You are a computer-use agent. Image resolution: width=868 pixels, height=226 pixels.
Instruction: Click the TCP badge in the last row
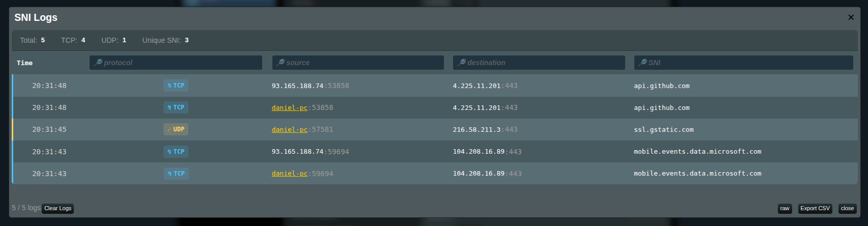point(176,174)
